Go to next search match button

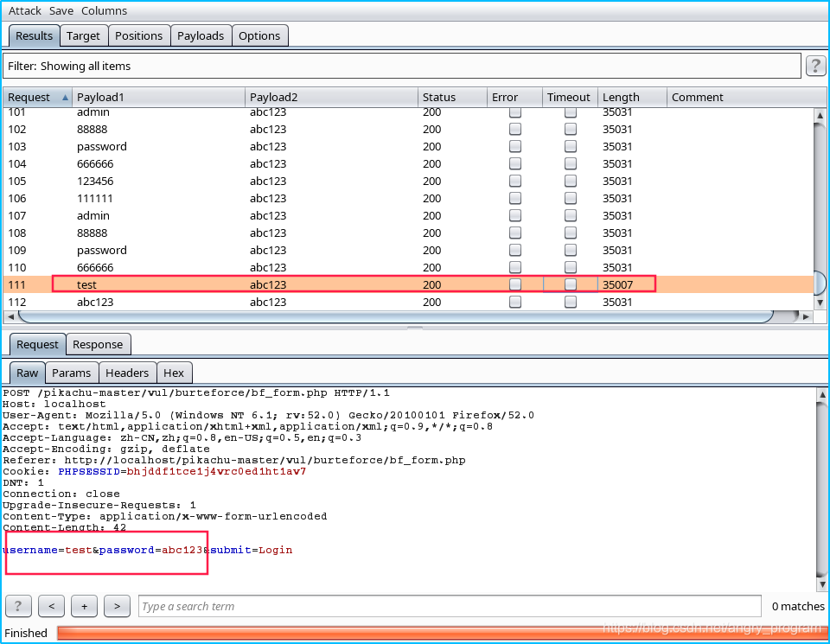tap(117, 606)
